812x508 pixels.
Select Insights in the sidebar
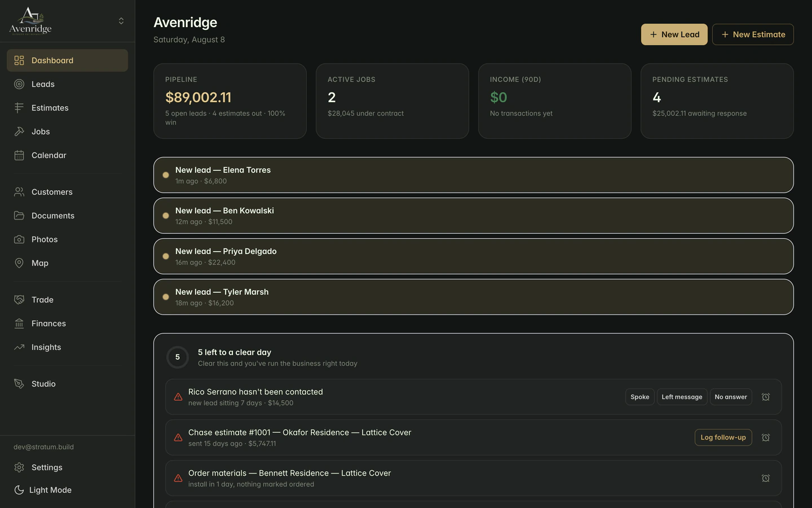[x=68, y=347]
